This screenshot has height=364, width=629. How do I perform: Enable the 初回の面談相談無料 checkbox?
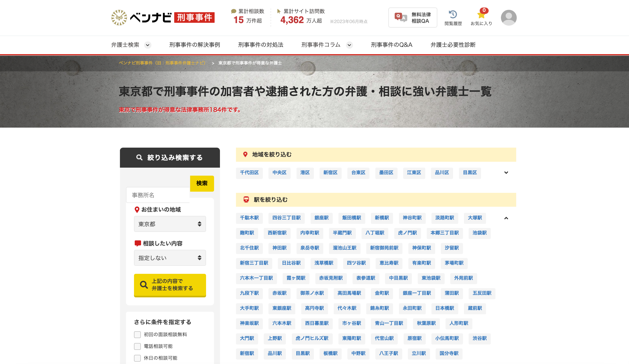[x=137, y=335]
